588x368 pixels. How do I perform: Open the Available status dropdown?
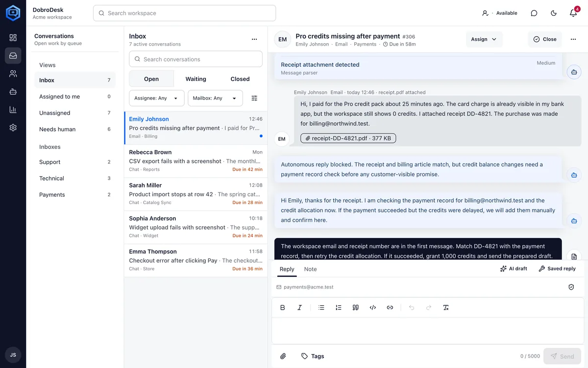point(499,13)
